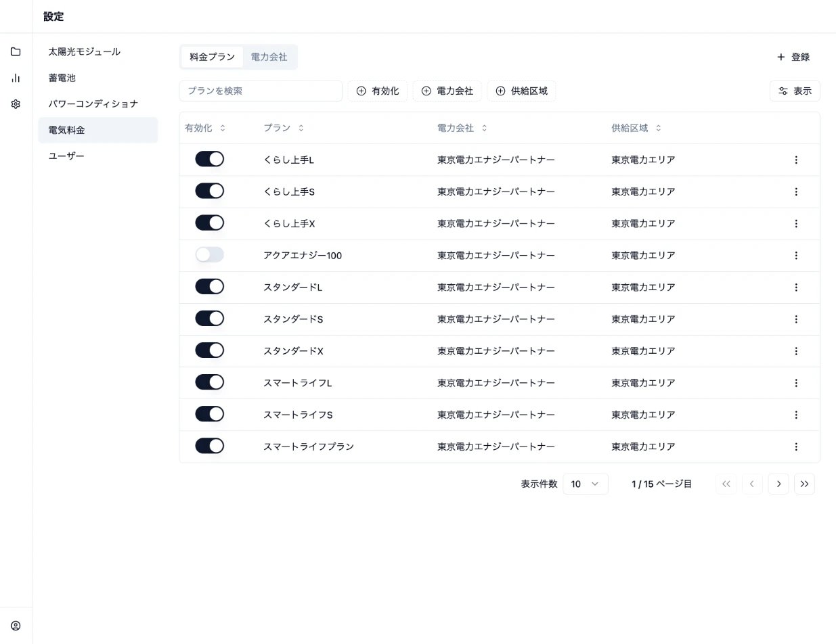
Task: Select the 料金プラン tab
Action: click(x=213, y=57)
